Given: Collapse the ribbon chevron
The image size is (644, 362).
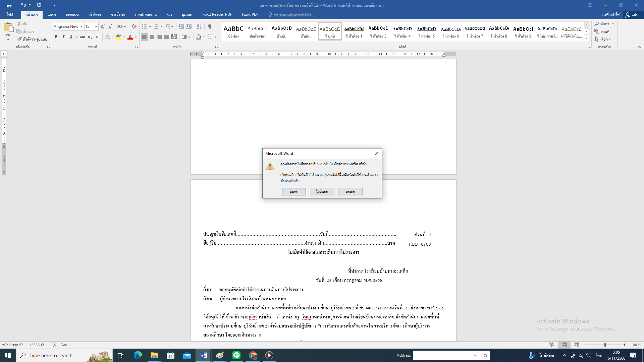Looking at the screenshot, I should 639,47.
